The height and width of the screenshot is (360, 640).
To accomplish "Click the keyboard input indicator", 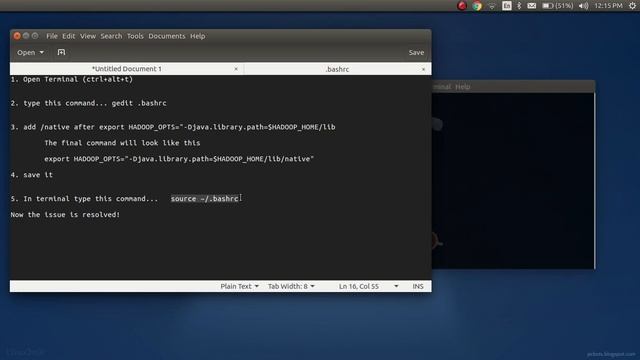I will [x=507, y=6].
